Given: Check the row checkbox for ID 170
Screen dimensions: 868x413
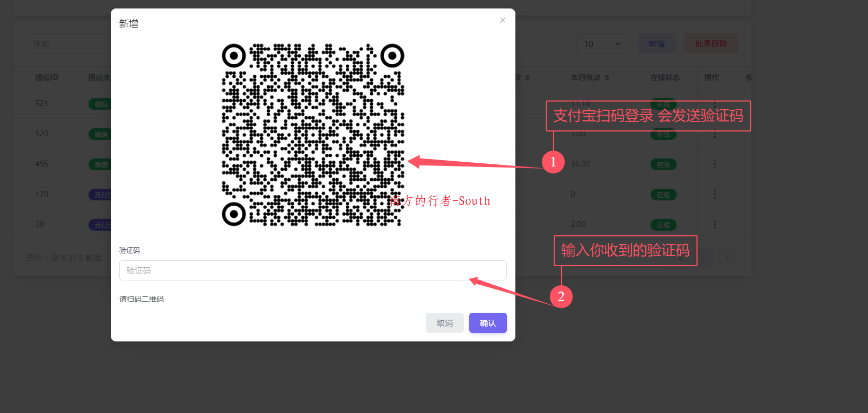Looking at the screenshot, I should [23, 194].
